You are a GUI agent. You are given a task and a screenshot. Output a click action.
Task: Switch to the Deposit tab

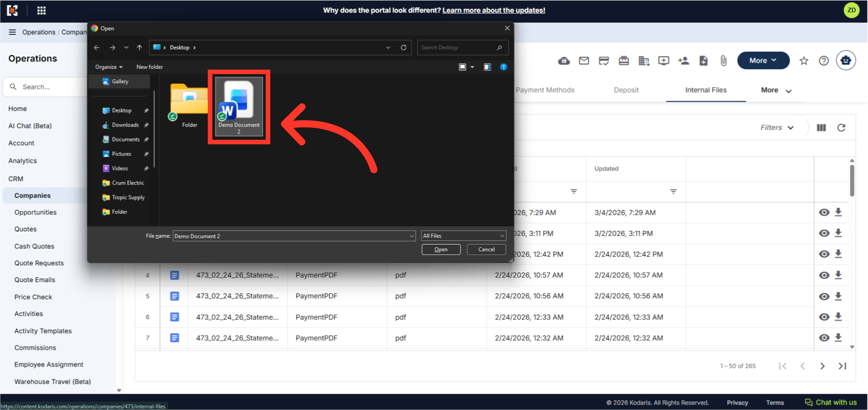(626, 90)
